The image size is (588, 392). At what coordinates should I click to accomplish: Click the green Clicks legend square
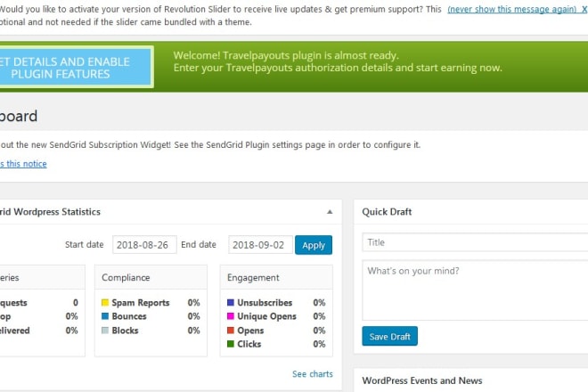(x=231, y=344)
